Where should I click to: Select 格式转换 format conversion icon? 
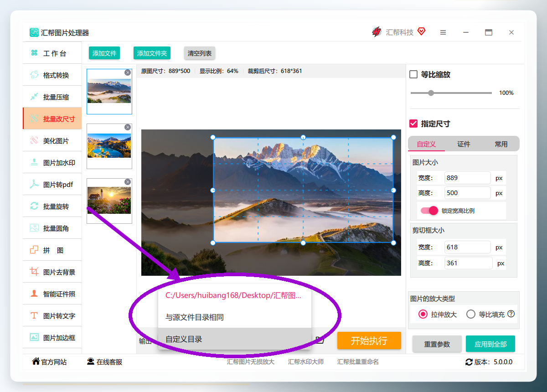pyautogui.click(x=34, y=75)
